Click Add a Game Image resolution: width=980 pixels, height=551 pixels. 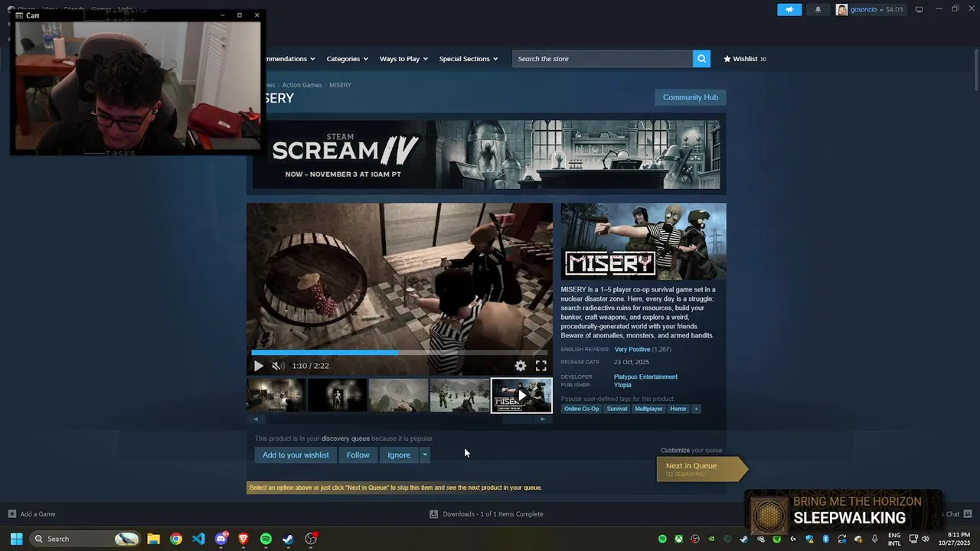[32, 514]
